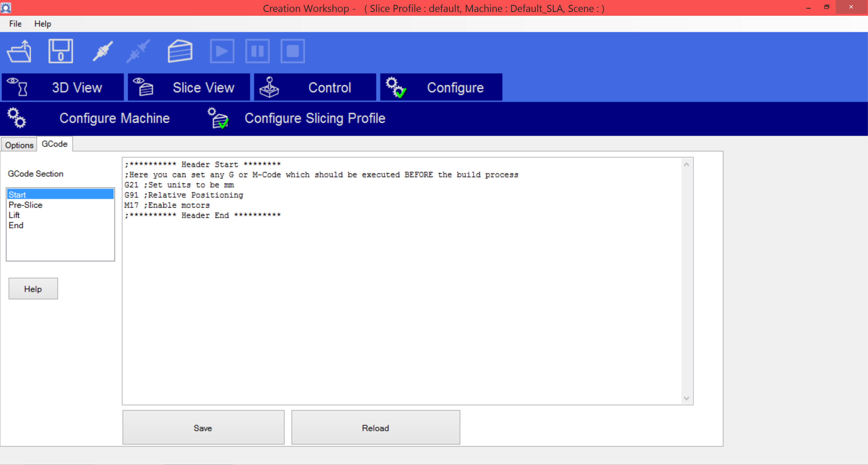Screen dimensions: 868x465
Task: Click the joystick icon on Control
Action: tap(269, 87)
